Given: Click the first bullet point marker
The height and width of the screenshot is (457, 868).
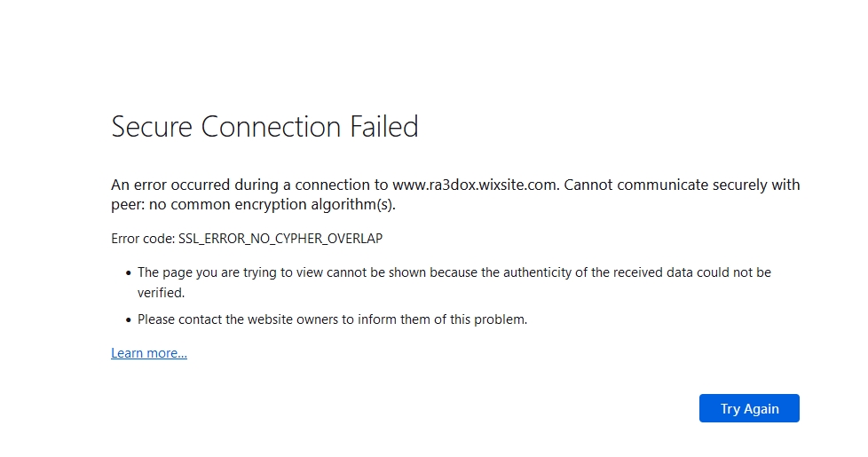Looking at the screenshot, I should coord(128,273).
